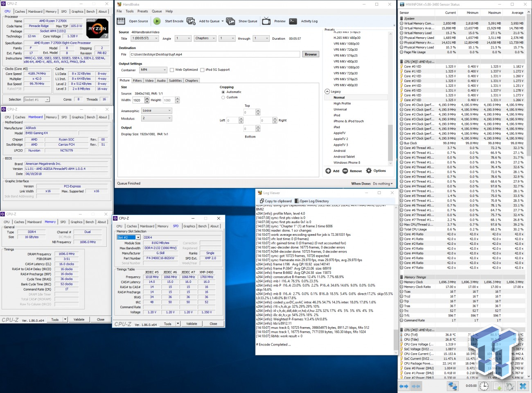The height and width of the screenshot is (393, 532).
Task: Click HWiNFO remote network monitors icon
Action: click(x=452, y=386)
